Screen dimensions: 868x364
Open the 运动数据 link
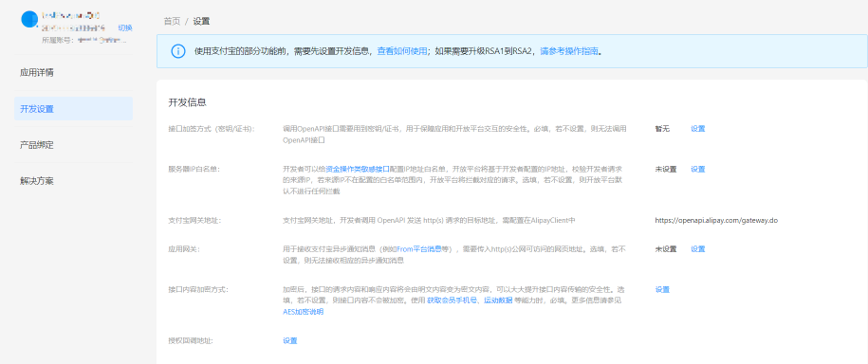coord(498,300)
